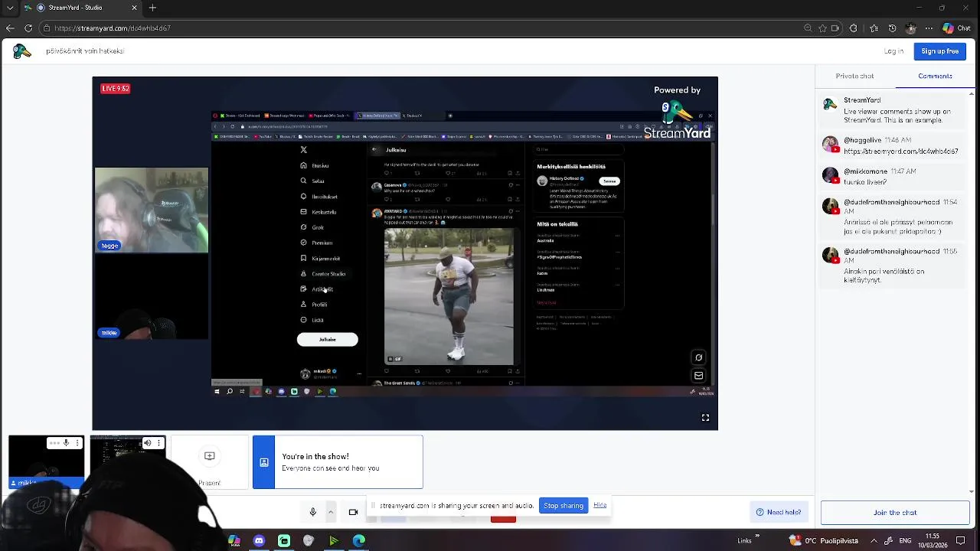Viewport: 980px width, 551px height.
Task: Mute the mikke participant mic icon
Action: pyautogui.click(x=66, y=442)
